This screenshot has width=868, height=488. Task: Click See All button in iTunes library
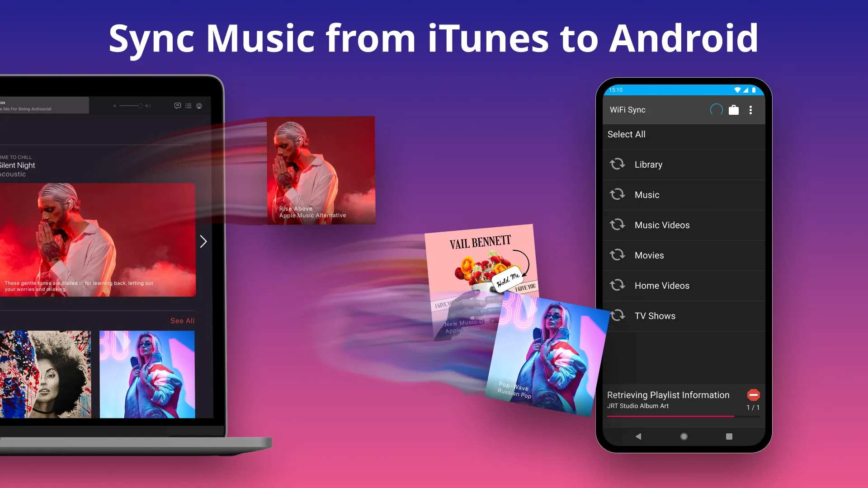click(183, 320)
